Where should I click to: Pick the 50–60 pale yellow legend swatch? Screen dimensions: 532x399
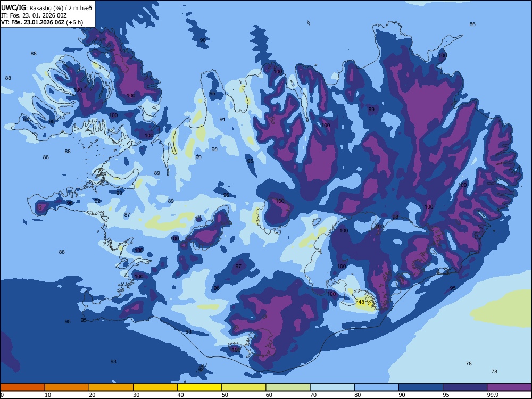pos(244,387)
